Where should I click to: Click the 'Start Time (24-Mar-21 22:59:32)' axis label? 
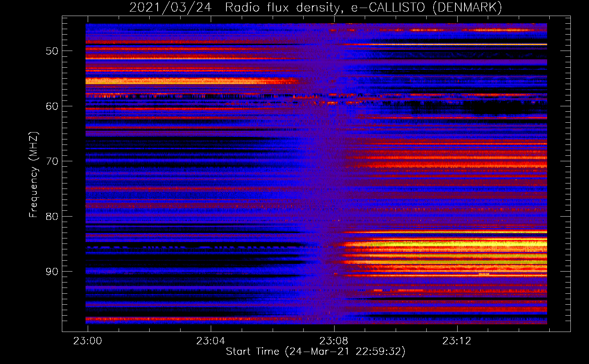tap(316, 352)
